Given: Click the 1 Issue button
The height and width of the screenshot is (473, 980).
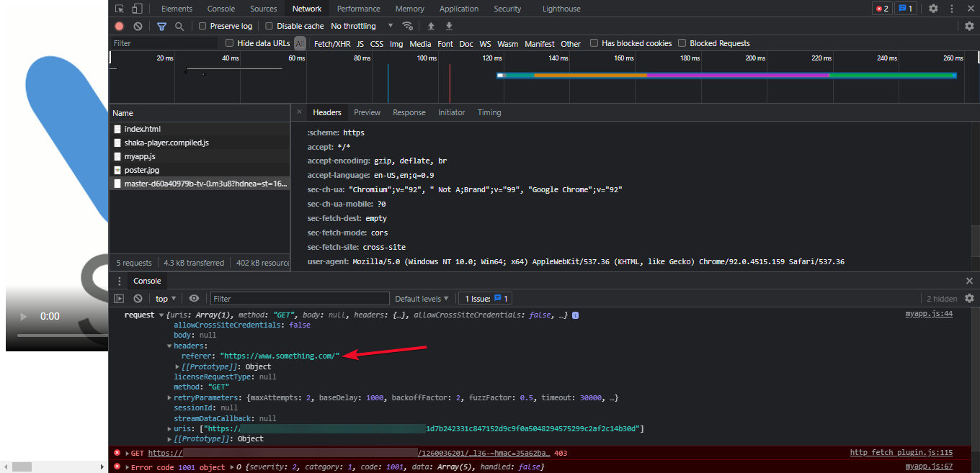Looking at the screenshot, I should click(485, 299).
